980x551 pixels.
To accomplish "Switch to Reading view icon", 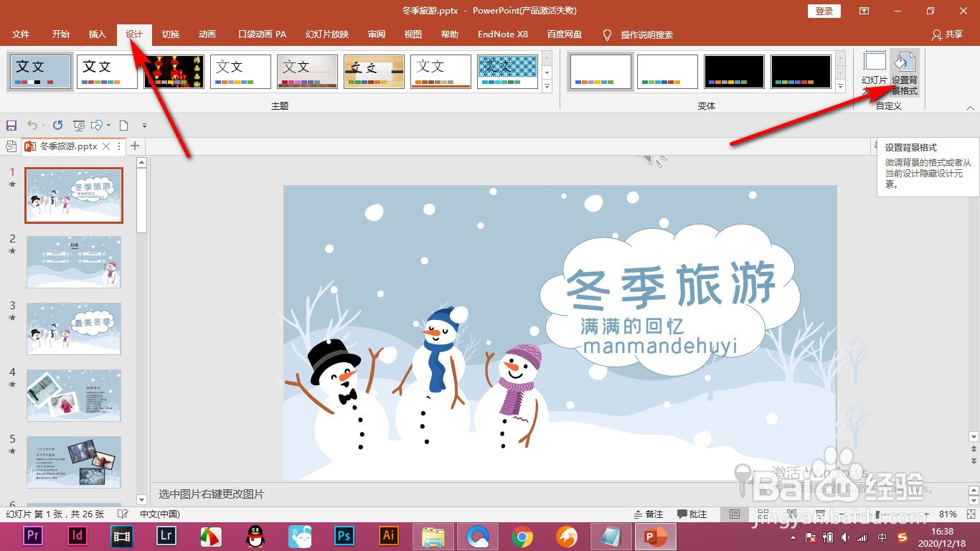I will coord(791,514).
